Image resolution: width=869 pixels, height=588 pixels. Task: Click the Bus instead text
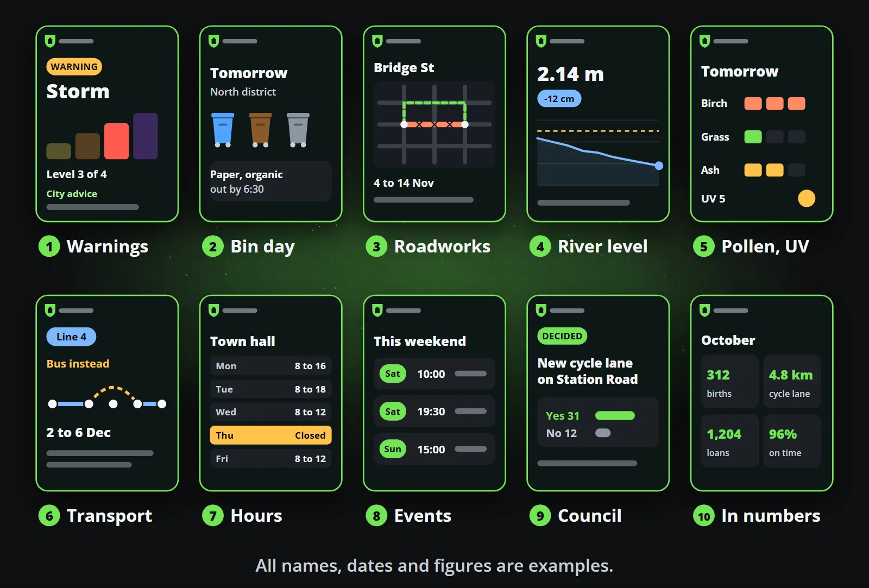[78, 364]
